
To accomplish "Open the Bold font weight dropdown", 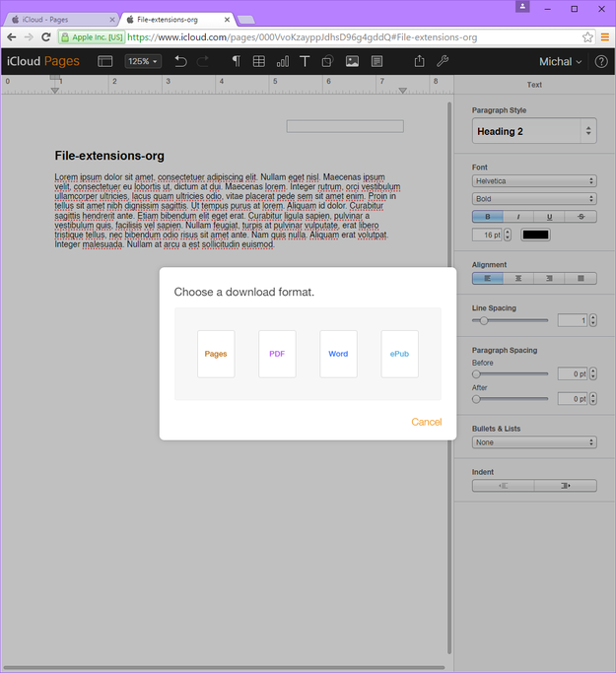I will pos(534,198).
